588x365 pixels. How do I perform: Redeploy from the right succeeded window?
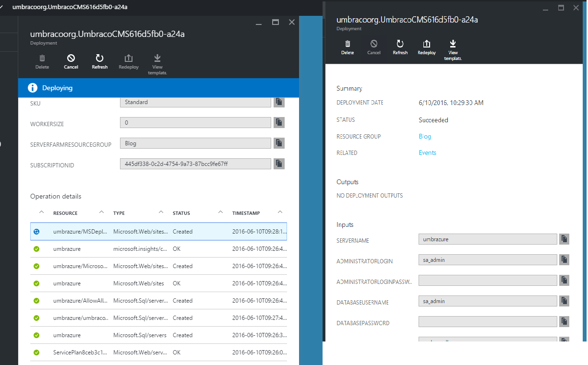tap(427, 47)
